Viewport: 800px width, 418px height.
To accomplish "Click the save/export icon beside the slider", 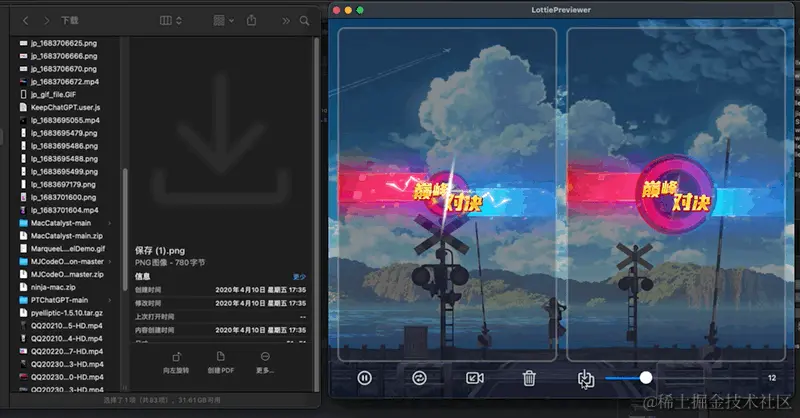I will [585, 378].
